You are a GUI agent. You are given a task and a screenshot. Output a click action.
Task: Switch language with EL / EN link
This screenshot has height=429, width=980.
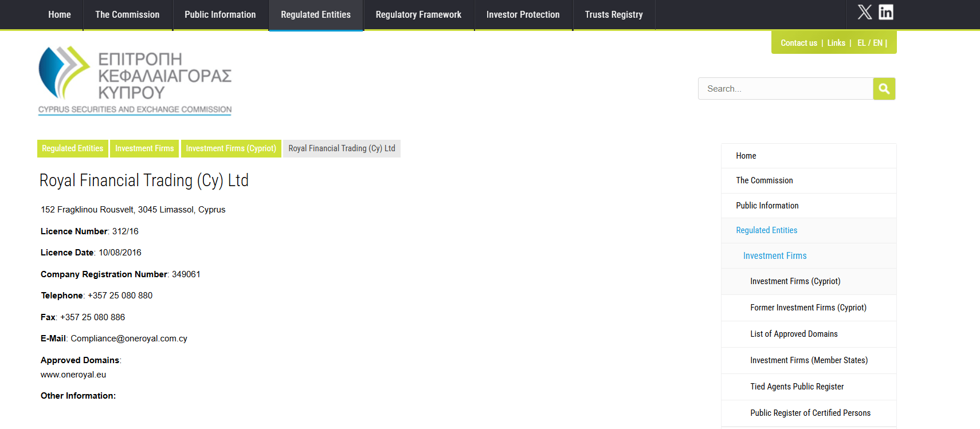point(870,43)
